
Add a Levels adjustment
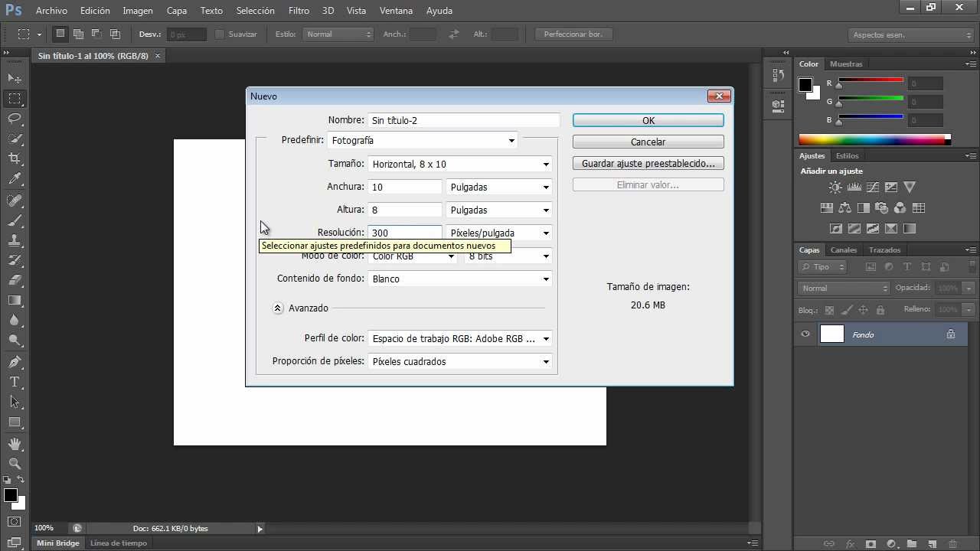[x=854, y=187]
